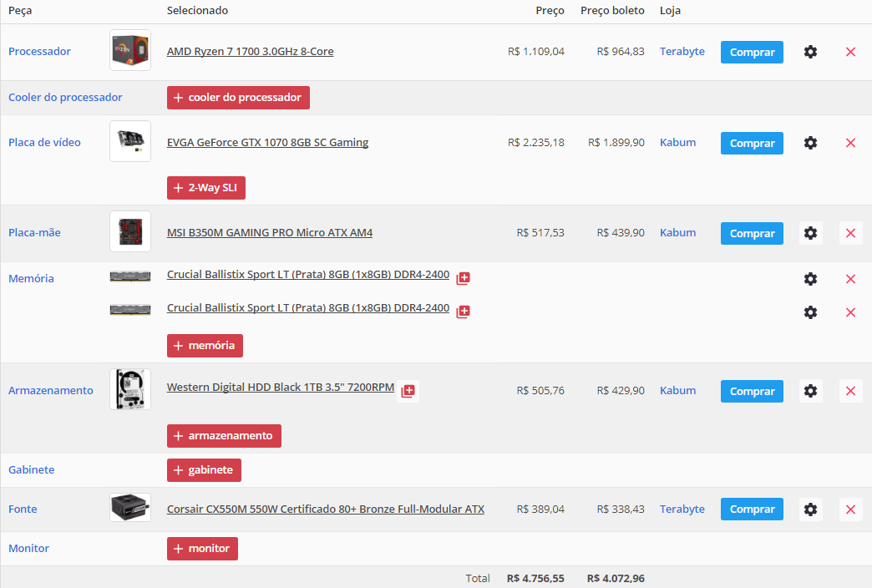Open Terabyte store link for the Corsair PSU
This screenshot has height=588, width=872.
point(682,509)
